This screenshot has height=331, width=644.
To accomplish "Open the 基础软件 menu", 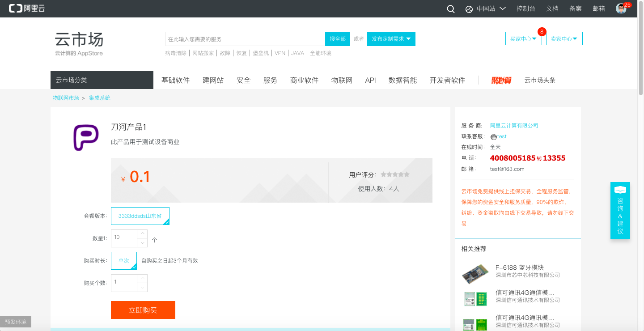I will (176, 81).
